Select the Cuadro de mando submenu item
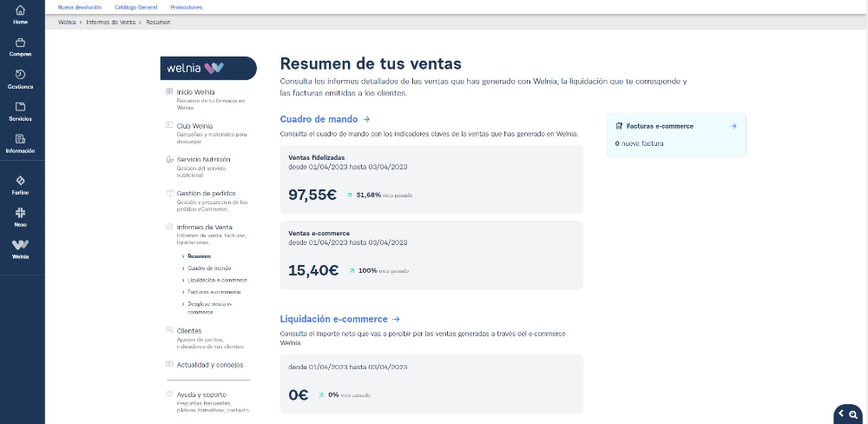868x424 pixels. click(209, 268)
